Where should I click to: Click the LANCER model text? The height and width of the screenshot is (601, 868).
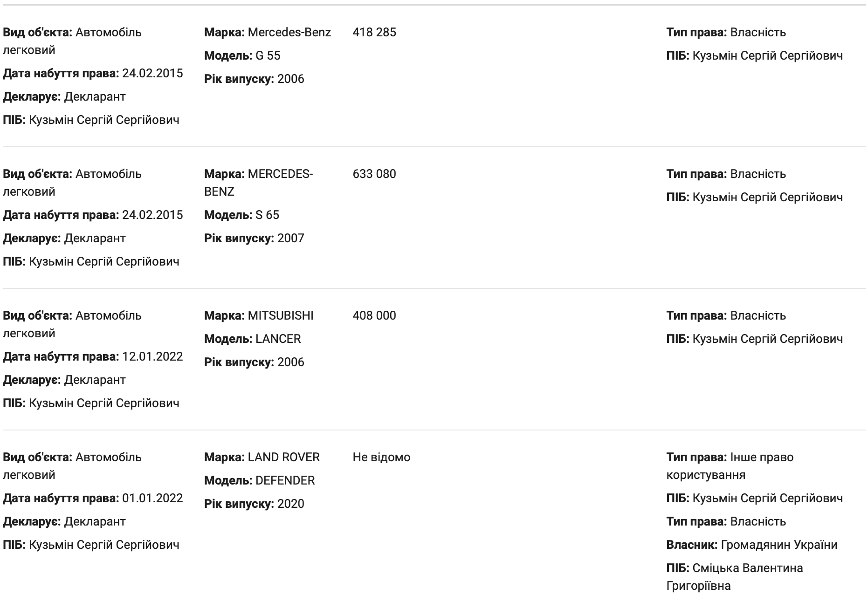click(278, 339)
